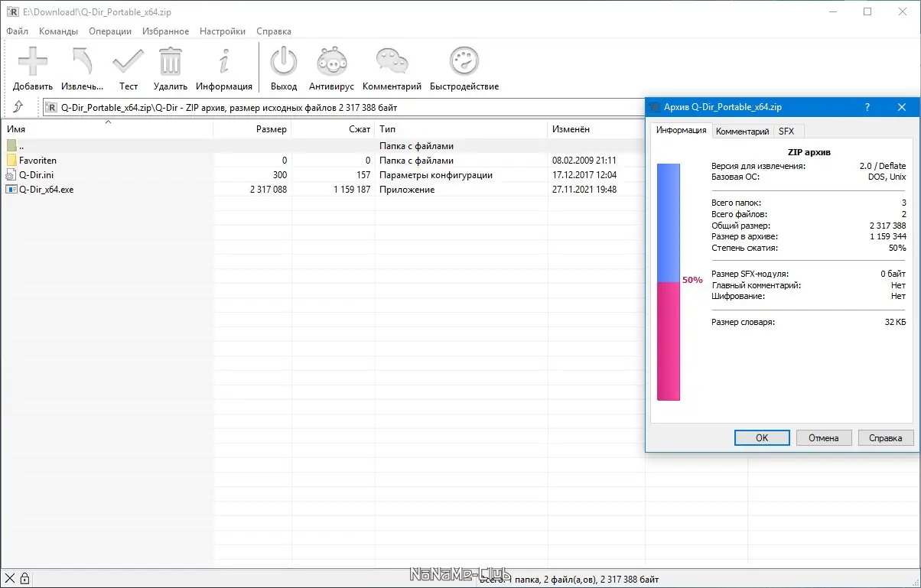
Task: Click the archive dialog title bar icon
Action: (655, 107)
